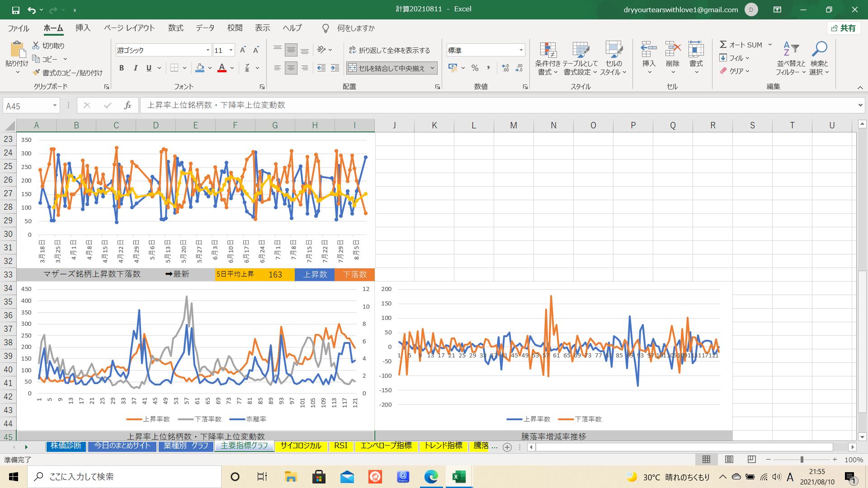Open the font name dropdown
The image size is (868, 488).
point(208,50)
